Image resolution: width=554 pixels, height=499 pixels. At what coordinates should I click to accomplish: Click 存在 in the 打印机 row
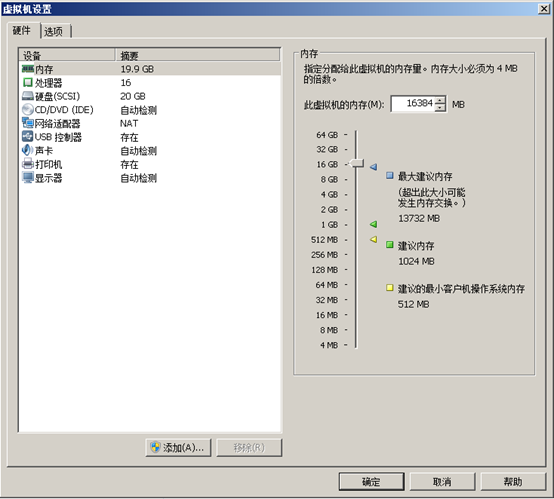(129, 164)
